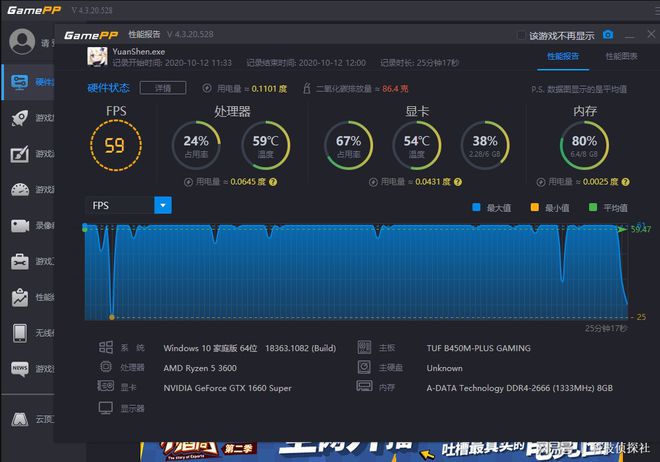
Task: Click the CO2 emission icon
Action: tap(307, 88)
